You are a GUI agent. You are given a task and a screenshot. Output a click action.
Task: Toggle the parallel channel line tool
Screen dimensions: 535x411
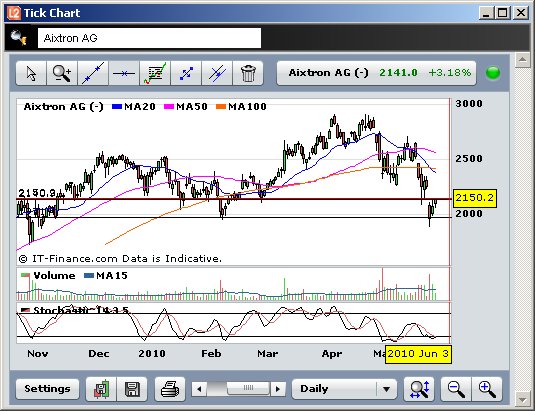[217, 73]
